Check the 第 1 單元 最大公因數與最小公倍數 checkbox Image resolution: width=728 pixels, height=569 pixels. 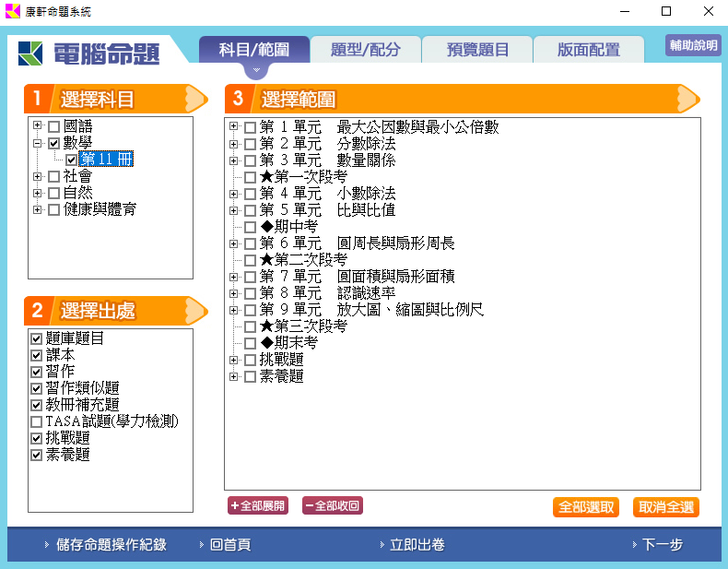pos(250,127)
